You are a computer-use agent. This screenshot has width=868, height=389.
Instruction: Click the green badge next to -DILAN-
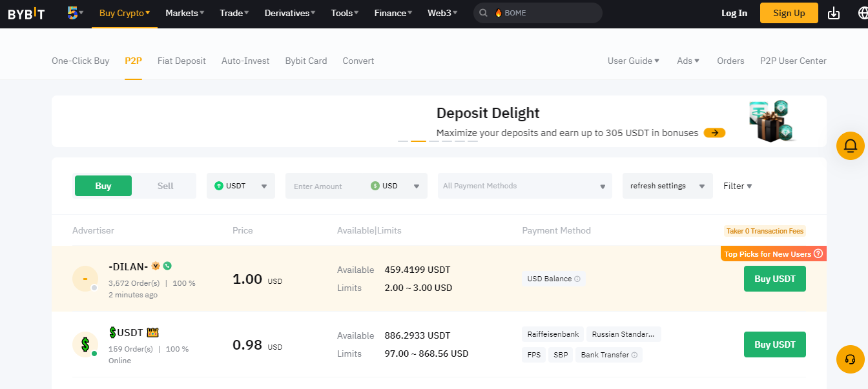click(x=167, y=266)
